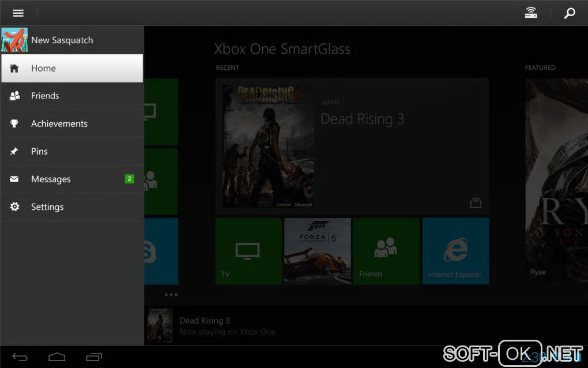Screen dimensions: 588x368
Task: Click the Friends people icon in sidebar
Action: point(14,96)
